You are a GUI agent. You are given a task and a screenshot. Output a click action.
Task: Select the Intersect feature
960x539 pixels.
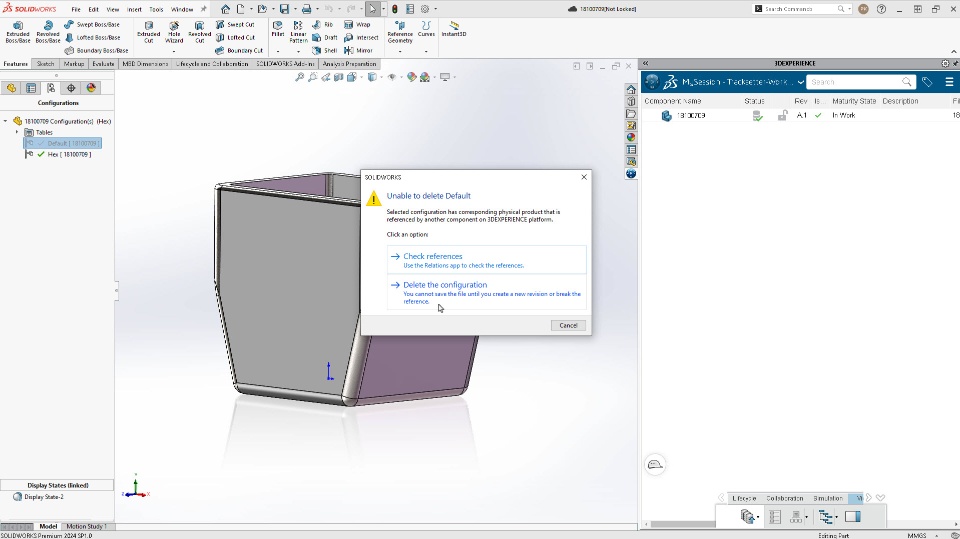361,37
